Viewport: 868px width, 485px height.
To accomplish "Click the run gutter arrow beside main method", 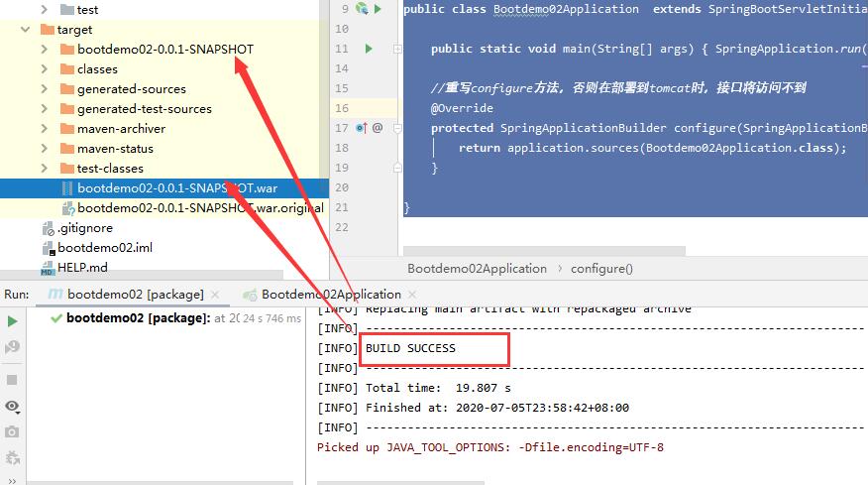I will tap(369, 49).
